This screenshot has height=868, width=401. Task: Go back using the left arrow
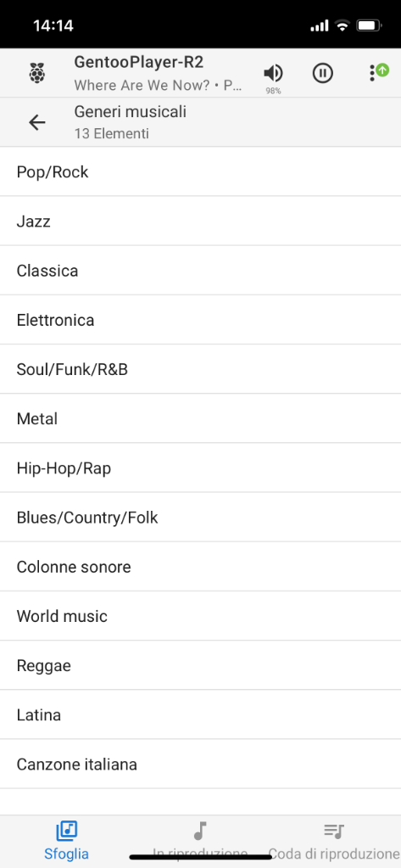click(37, 122)
